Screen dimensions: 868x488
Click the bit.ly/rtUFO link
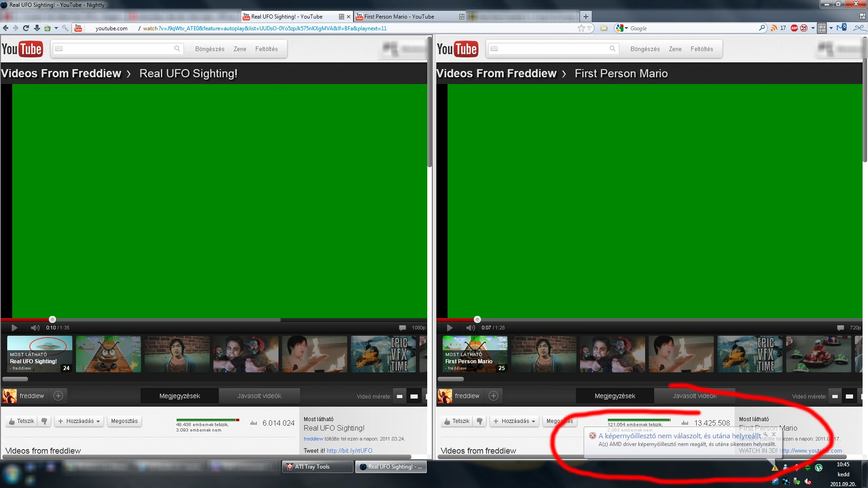pos(349,450)
